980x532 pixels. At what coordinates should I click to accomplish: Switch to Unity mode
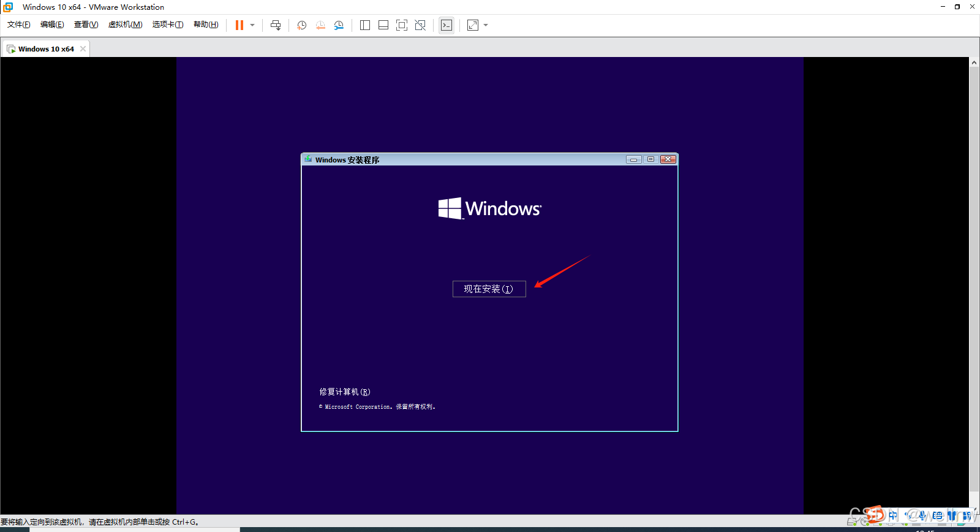(x=420, y=25)
